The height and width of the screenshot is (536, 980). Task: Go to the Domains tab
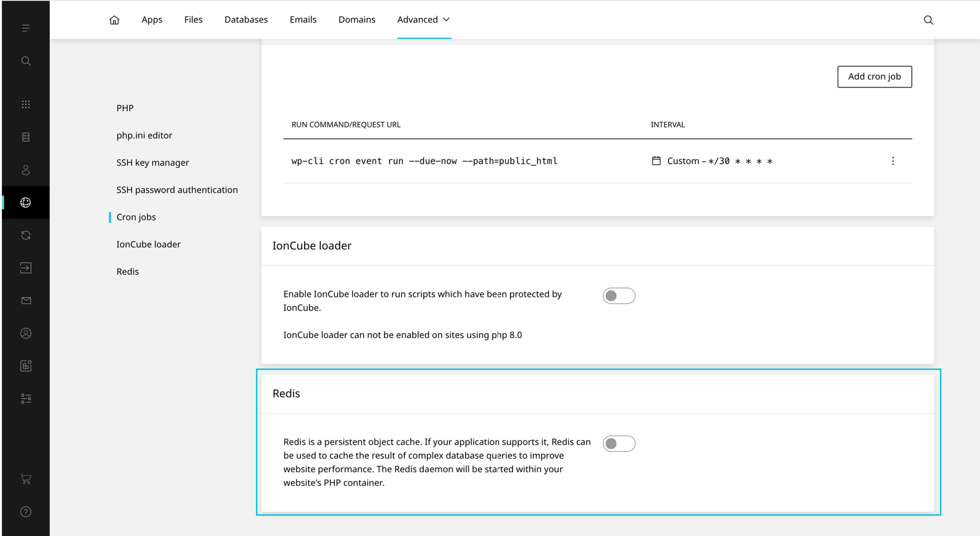(356, 20)
